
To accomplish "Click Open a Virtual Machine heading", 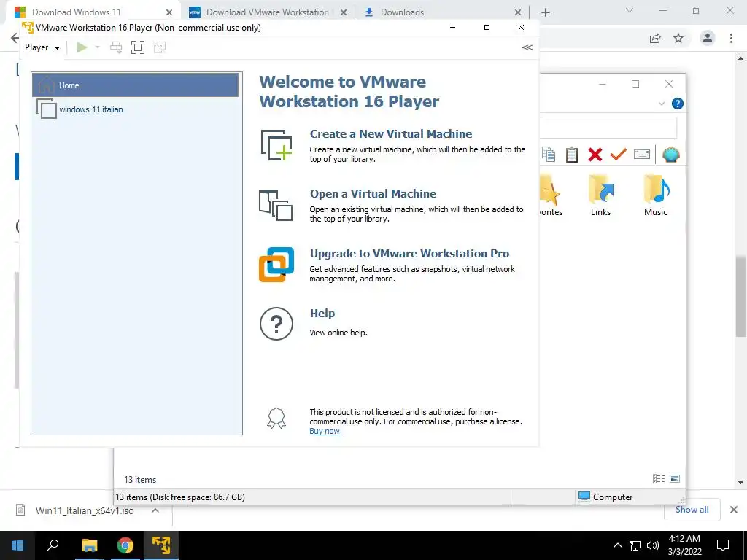I will 373,194.
